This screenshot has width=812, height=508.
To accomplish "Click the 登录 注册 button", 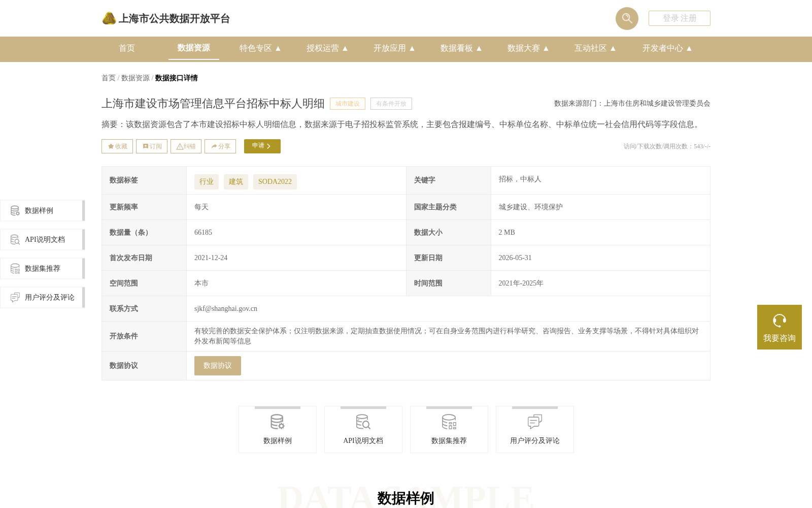I will click(x=680, y=18).
